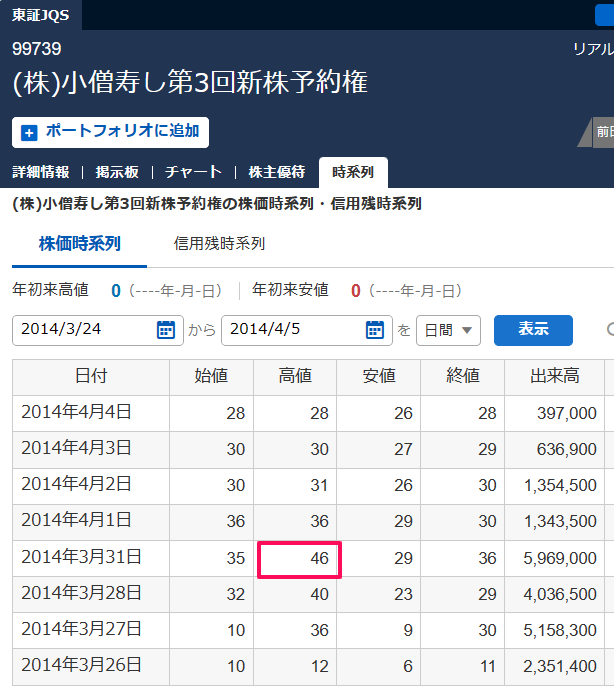Select the 時系列 tab
This screenshot has height=697, width=614.
coord(352,172)
